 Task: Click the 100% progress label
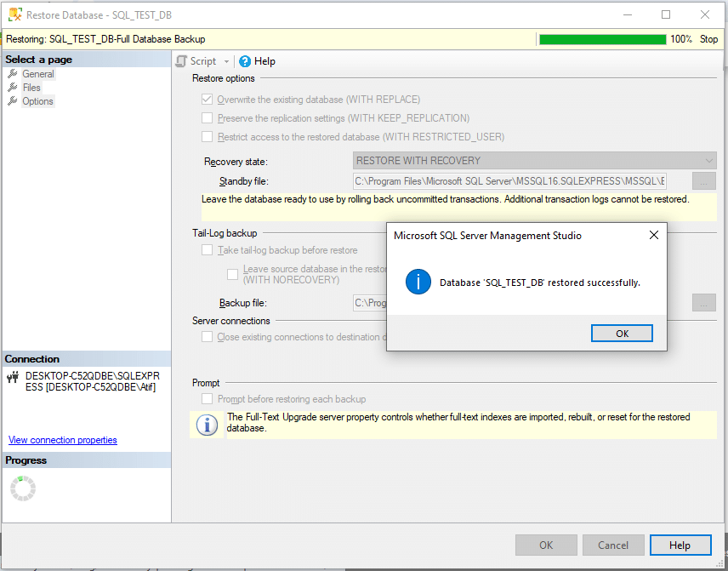click(x=681, y=39)
